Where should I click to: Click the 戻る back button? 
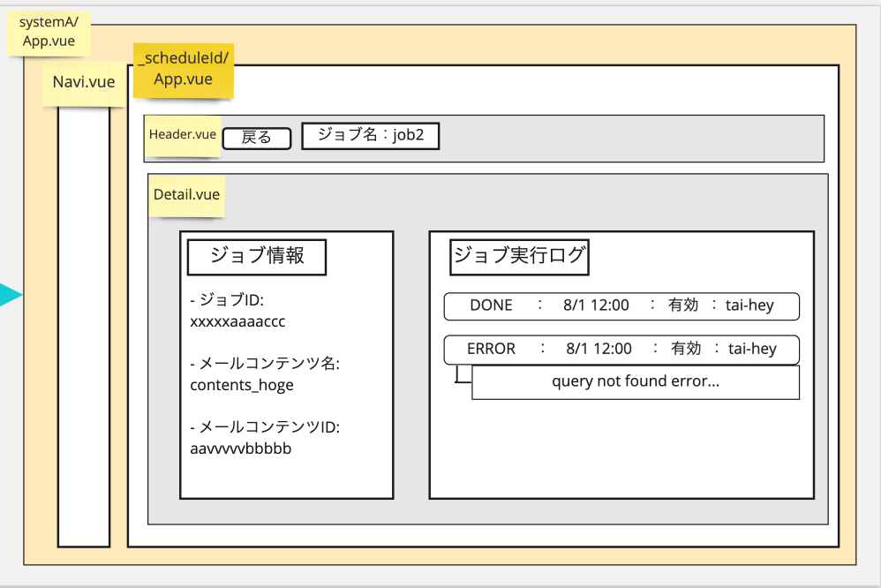pyautogui.click(x=256, y=138)
